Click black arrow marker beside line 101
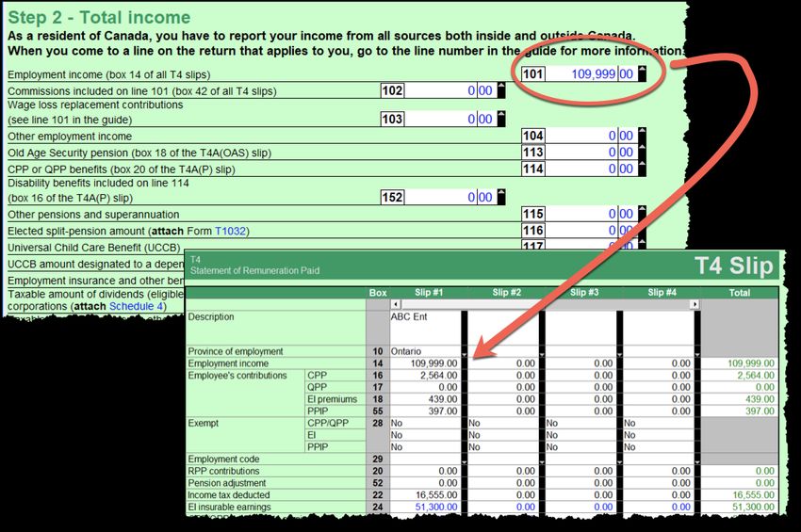 (x=642, y=73)
